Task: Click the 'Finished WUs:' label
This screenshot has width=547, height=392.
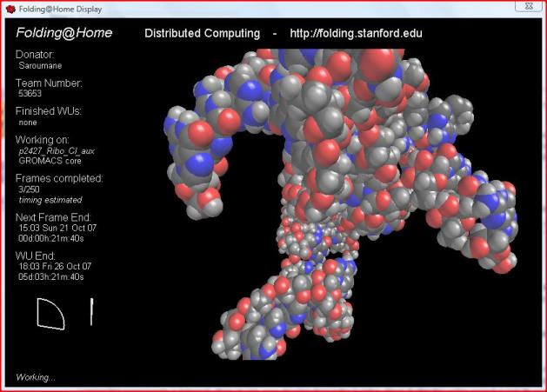Action: point(49,111)
